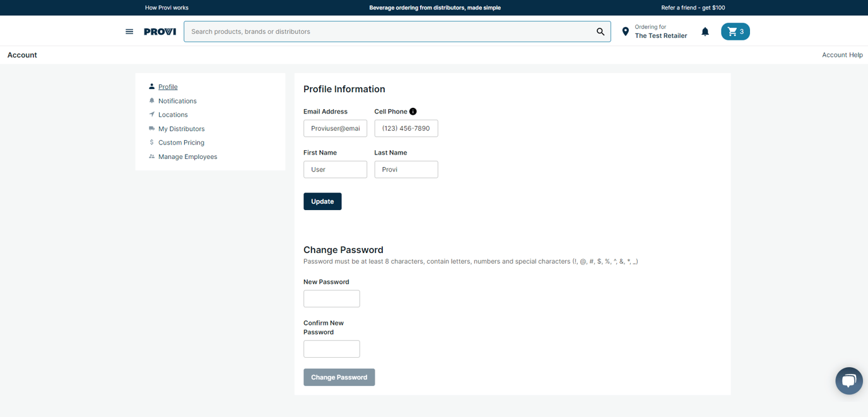The height and width of the screenshot is (417, 868).
Task: Click Refer a friend - get $100
Action: (693, 8)
